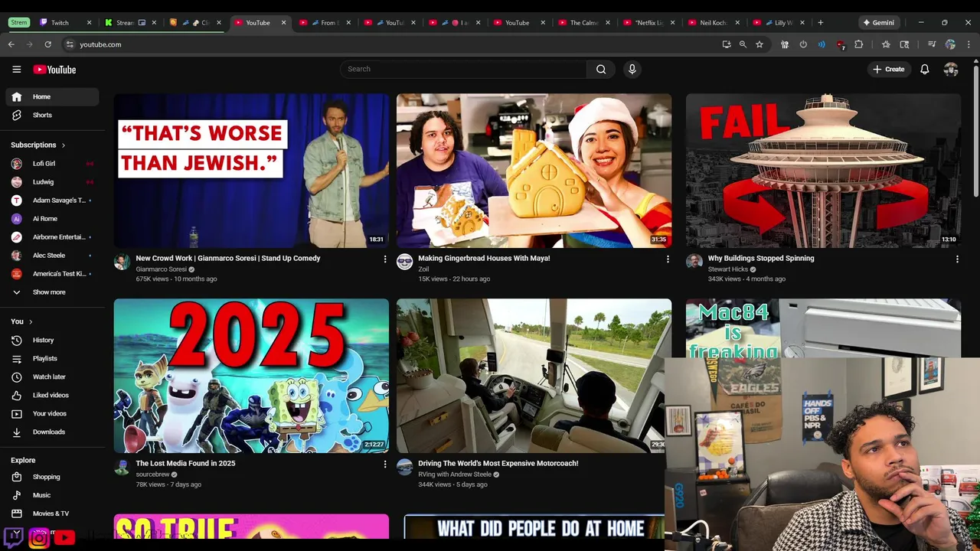Image resolution: width=980 pixels, height=551 pixels.
Task: Bookmark this page with the star icon
Action: point(759,44)
